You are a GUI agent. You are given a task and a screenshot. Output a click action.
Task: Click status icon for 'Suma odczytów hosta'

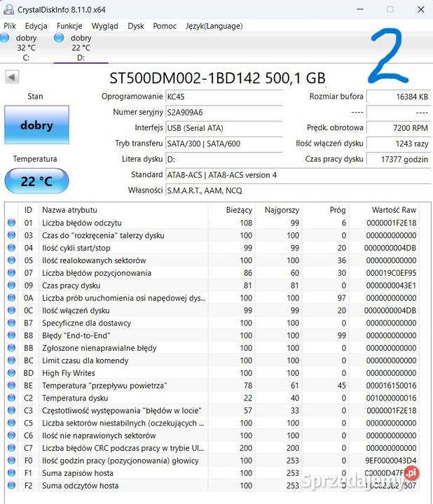[x=12, y=485]
